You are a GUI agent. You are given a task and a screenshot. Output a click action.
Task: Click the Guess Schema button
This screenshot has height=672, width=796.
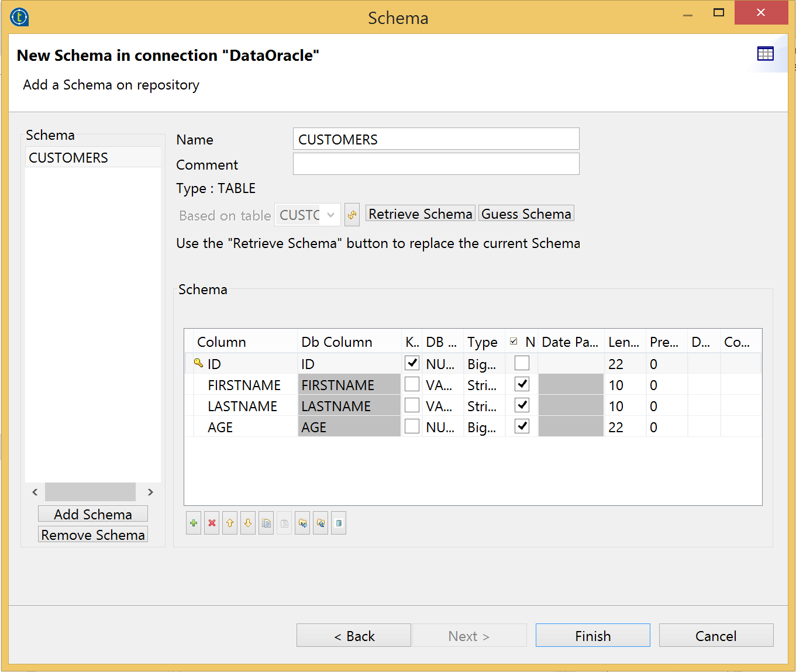tap(526, 213)
